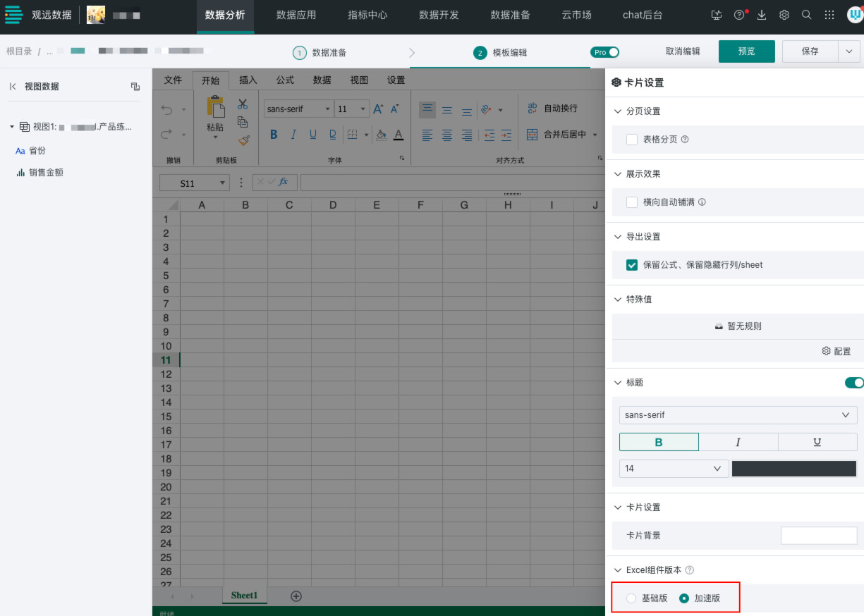Image resolution: width=864 pixels, height=616 pixels.
Task: Click the undo arrow icon
Action: click(x=167, y=109)
